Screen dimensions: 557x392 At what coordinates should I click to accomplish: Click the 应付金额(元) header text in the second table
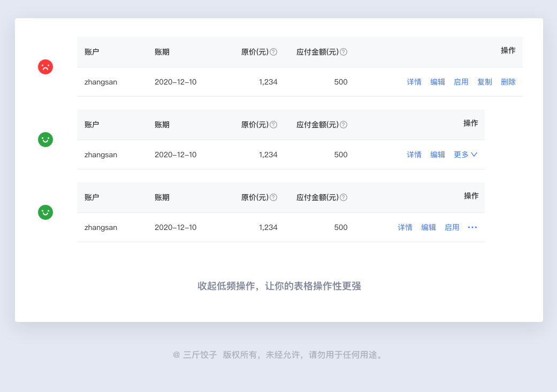click(318, 125)
